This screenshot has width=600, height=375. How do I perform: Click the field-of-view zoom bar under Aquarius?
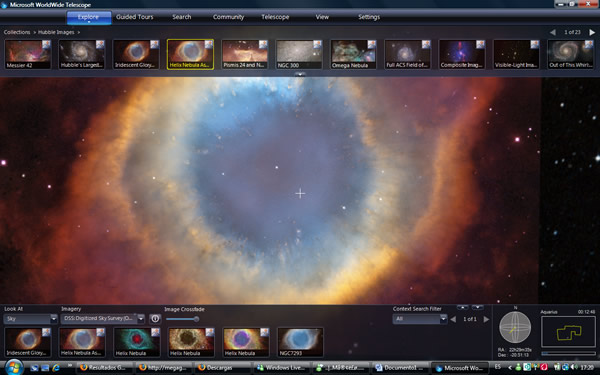coord(568,353)
